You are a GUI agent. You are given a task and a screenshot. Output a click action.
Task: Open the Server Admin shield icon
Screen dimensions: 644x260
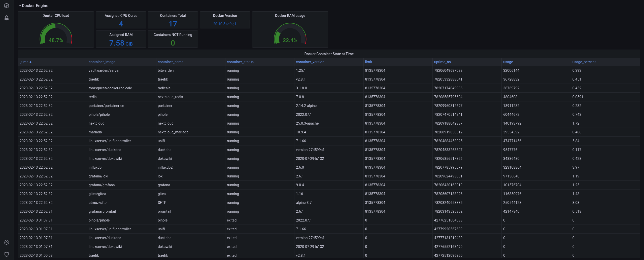pos(7,254)
